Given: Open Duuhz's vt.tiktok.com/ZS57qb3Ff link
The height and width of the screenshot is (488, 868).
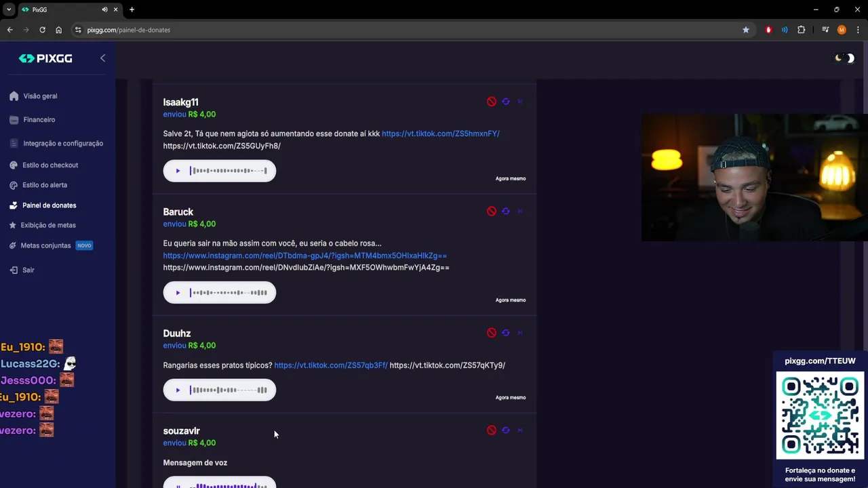Looking at the screenshot, I should [x=331, y=365].
